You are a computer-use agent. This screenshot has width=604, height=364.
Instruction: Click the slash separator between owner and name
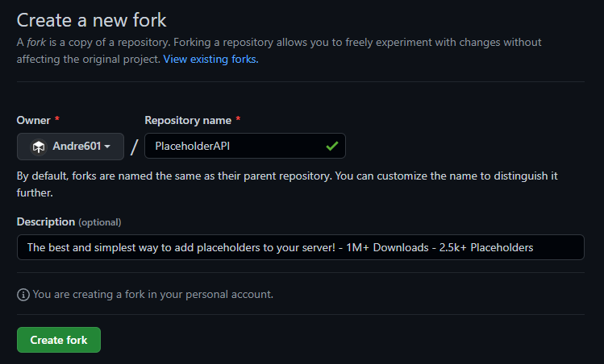point(135,147)
